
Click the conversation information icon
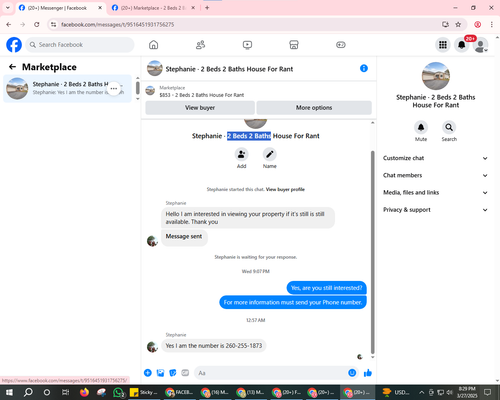tap(364, 68)
